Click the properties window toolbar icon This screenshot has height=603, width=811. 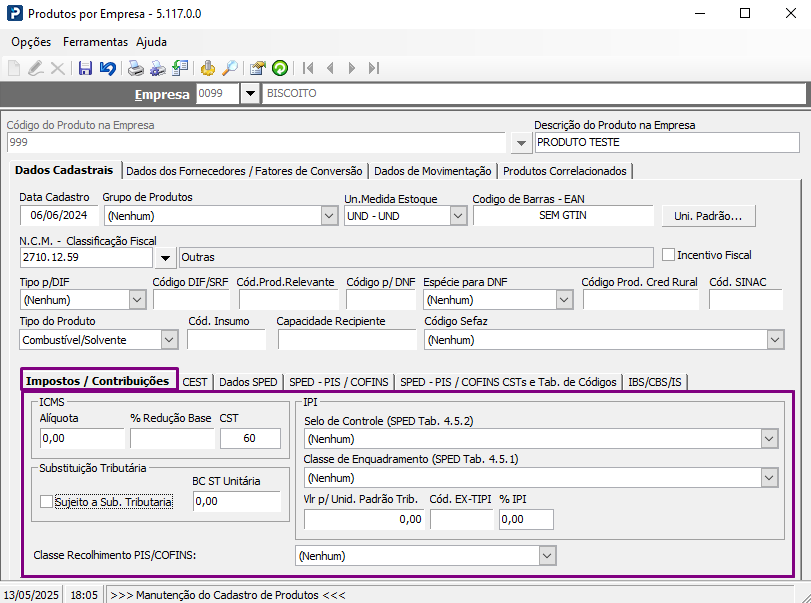coord(257,68)
